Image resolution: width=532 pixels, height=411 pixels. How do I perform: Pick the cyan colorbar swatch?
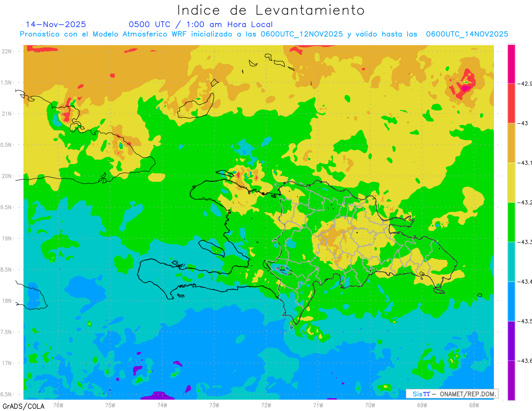(511, 262)
